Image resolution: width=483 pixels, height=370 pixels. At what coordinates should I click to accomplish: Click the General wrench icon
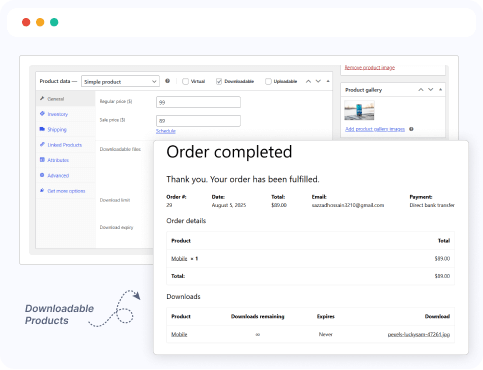click(x=42, y=98)
